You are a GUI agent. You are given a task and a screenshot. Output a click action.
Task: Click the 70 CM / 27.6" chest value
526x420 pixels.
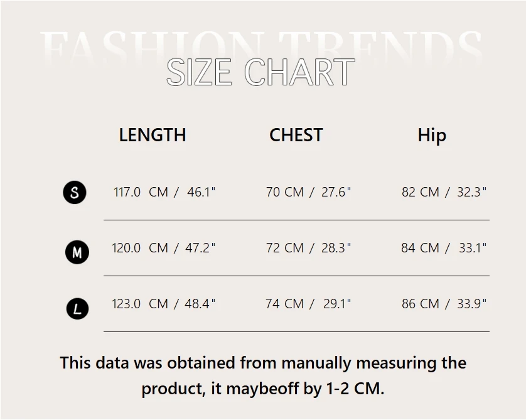click(x=308, y=192)
